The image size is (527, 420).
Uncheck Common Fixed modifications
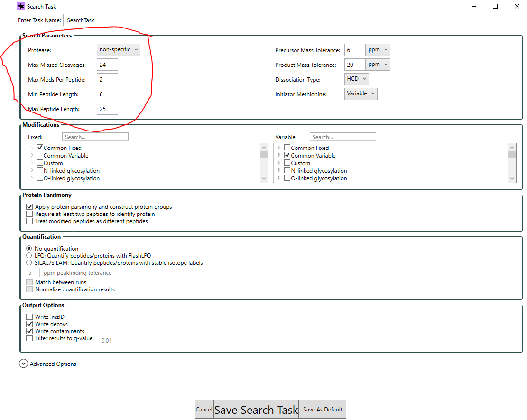pyautogui.click(x=40, y=148)
